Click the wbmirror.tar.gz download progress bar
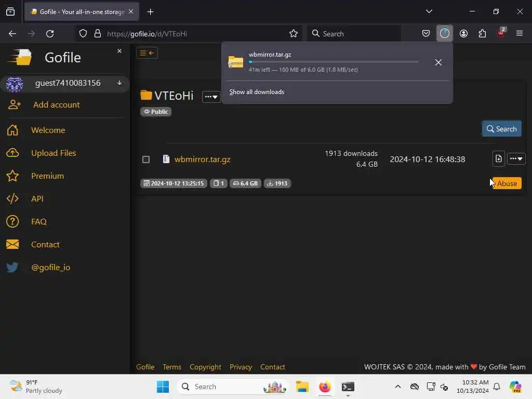 (334, 62)
